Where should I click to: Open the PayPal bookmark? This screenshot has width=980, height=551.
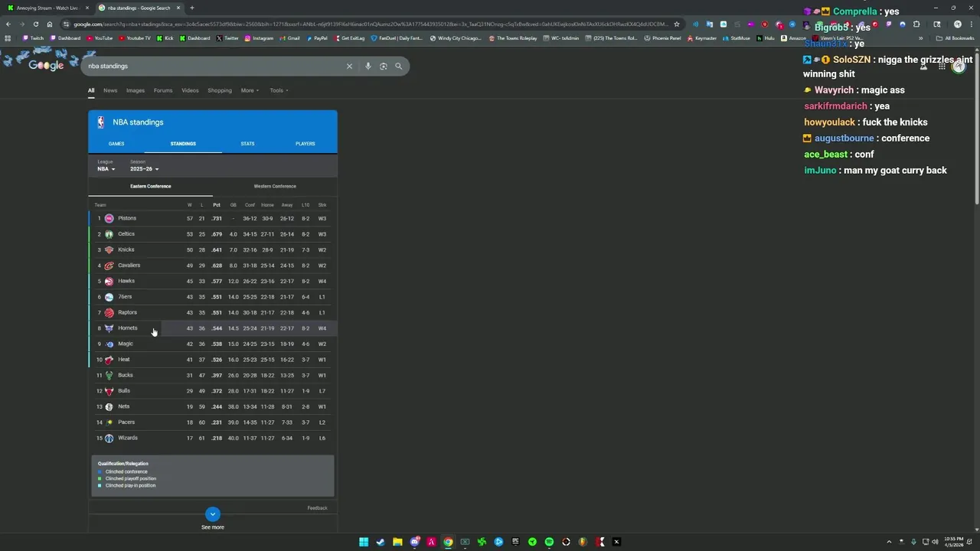click(x=316, y=38)
